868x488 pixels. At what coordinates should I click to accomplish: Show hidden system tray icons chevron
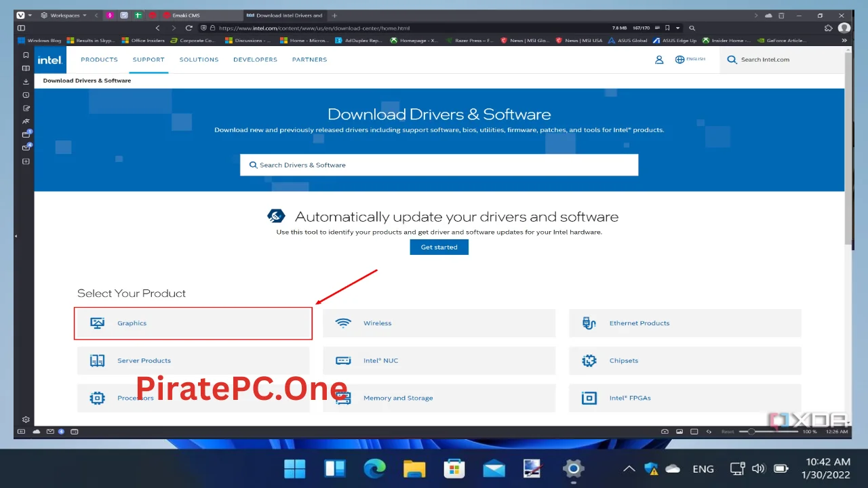[x=629, y=468]
